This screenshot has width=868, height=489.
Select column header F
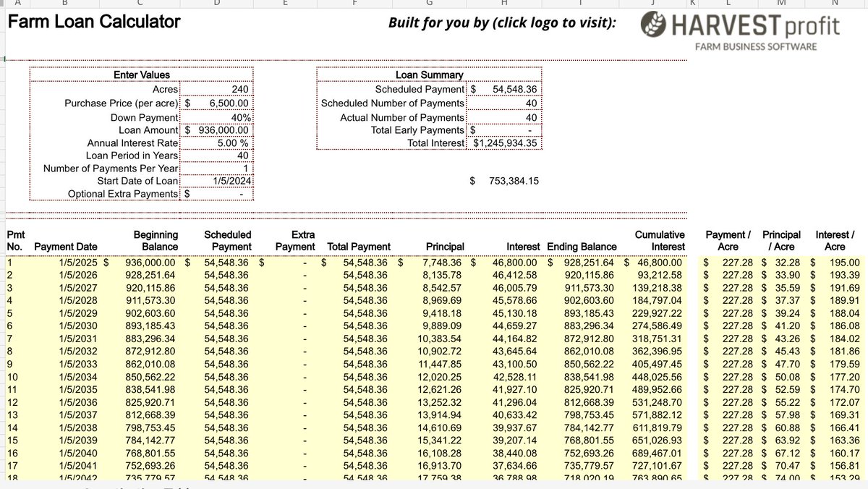pyautogui.click(x=354, y=3)
